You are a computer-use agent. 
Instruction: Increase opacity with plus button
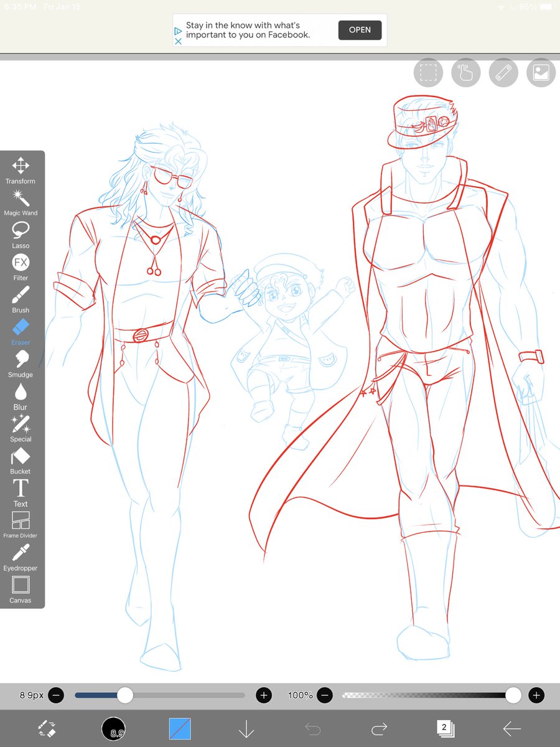click(x=536, y=695)
